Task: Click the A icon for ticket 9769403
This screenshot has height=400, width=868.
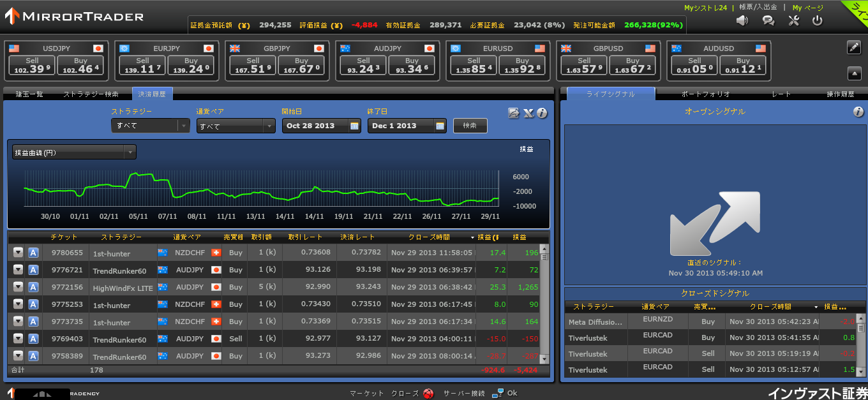Action: click(34, 339)
